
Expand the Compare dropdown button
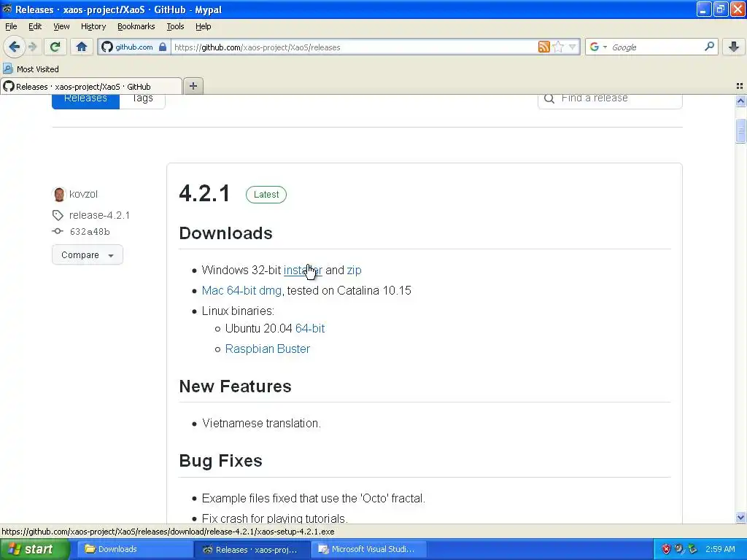pos(88,254)
